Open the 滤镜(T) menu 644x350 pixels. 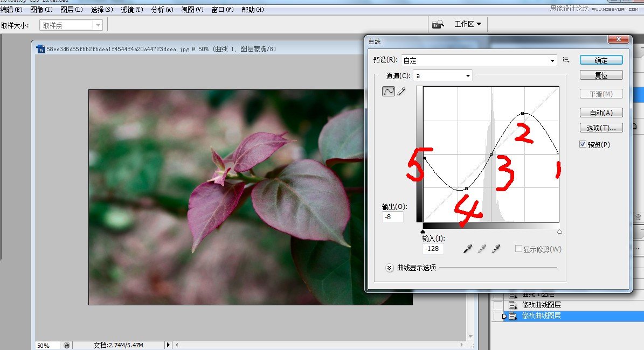coord(132,10)
